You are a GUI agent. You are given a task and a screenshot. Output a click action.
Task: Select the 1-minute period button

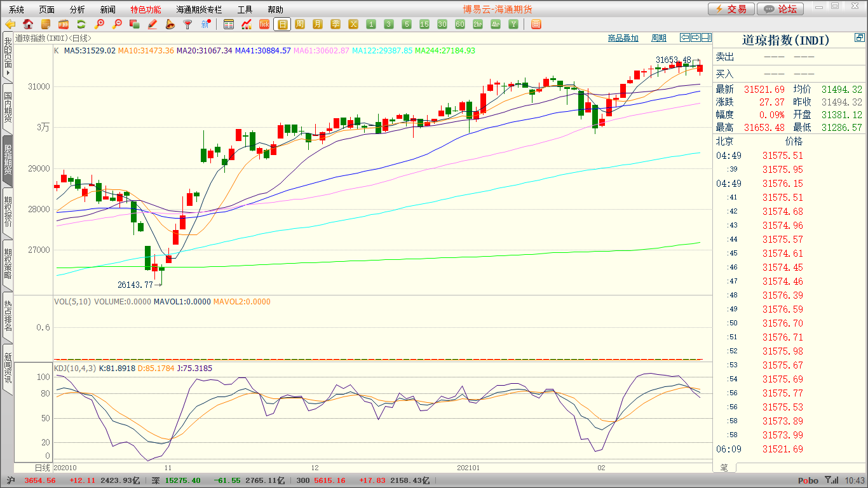(x=371, y=24)
